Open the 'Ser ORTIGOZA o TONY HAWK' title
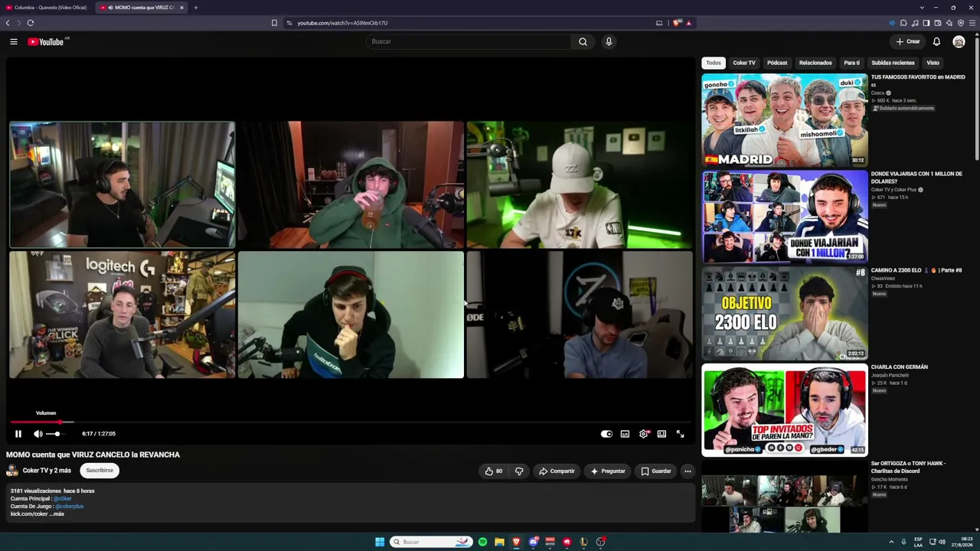Viewport: 980px width, 551px height. tap(908, 468)
